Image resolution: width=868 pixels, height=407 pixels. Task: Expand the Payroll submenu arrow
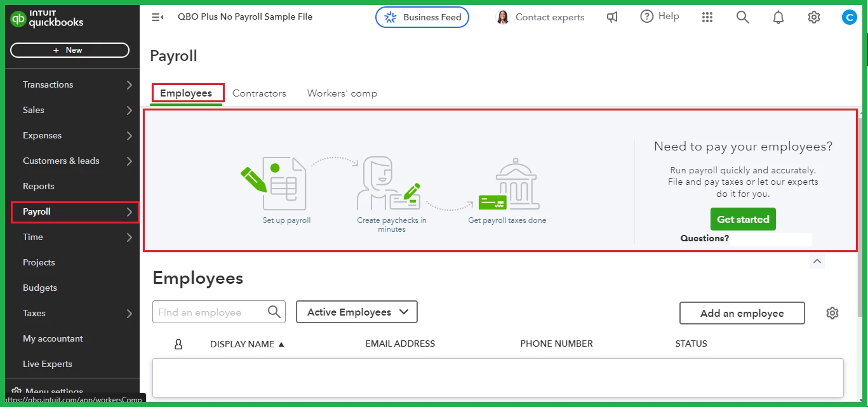pyautogui.click(x=129, y=211)
